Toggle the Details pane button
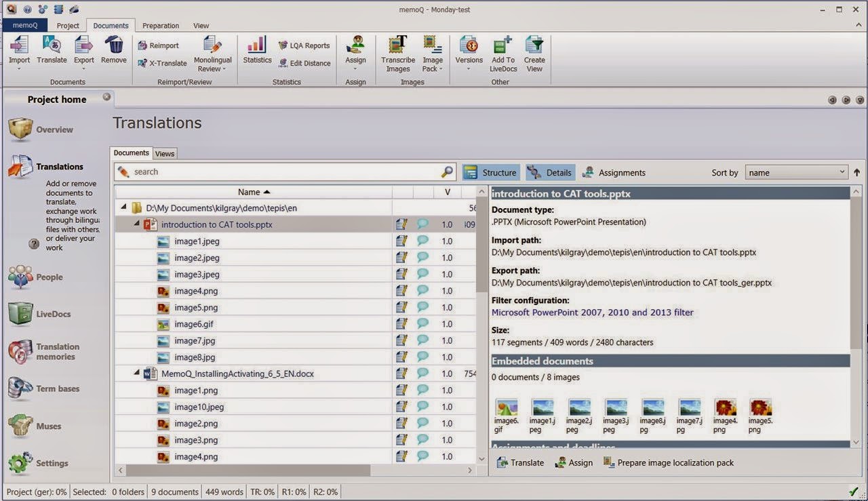 pyautogui.click(x=551, y=172)
